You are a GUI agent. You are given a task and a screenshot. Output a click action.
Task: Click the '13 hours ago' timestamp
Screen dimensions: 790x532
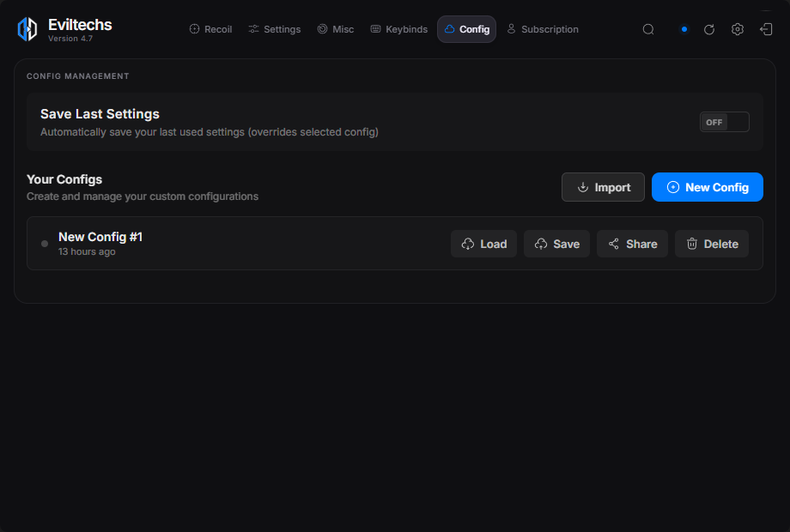tap(87, 251)
